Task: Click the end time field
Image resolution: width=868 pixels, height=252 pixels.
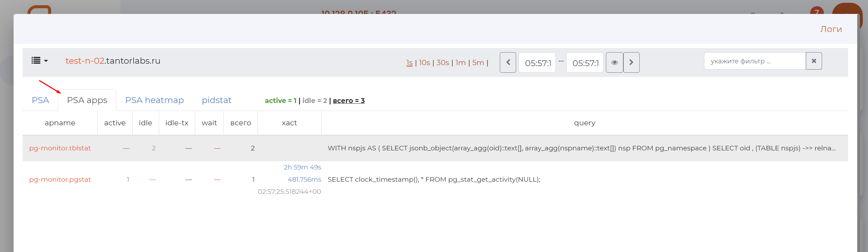Action: click(x=585, y=63)
